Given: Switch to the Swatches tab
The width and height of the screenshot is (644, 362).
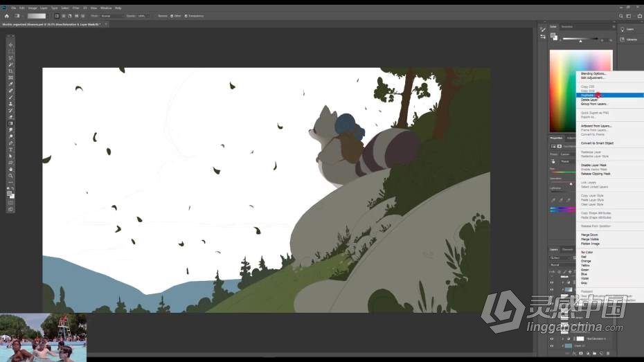Looking at the screenshot, I should tap(566, 27).
